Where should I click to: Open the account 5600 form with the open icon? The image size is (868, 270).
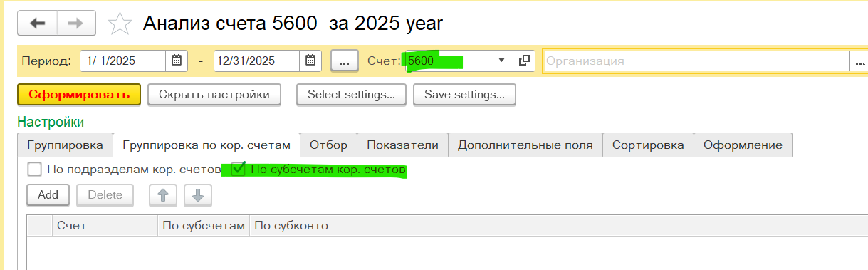pyautogui.click(x=524, y=61)
